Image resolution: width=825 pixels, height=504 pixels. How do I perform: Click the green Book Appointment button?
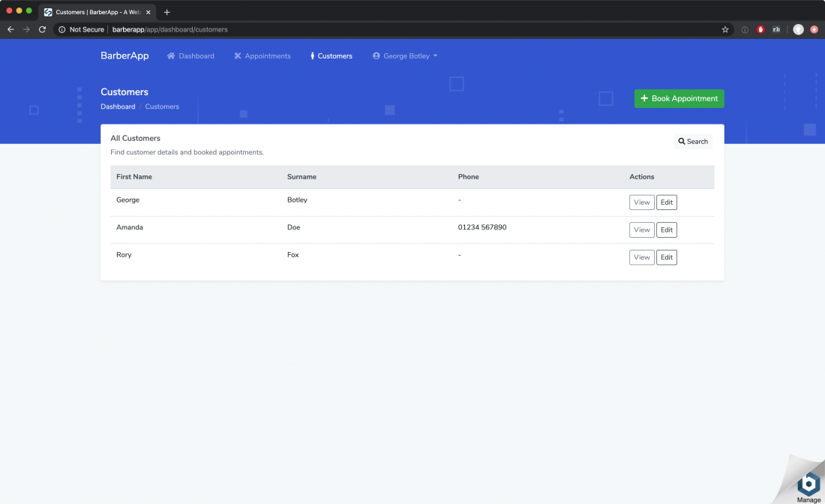pyautogui.click(x=679, y=98)
